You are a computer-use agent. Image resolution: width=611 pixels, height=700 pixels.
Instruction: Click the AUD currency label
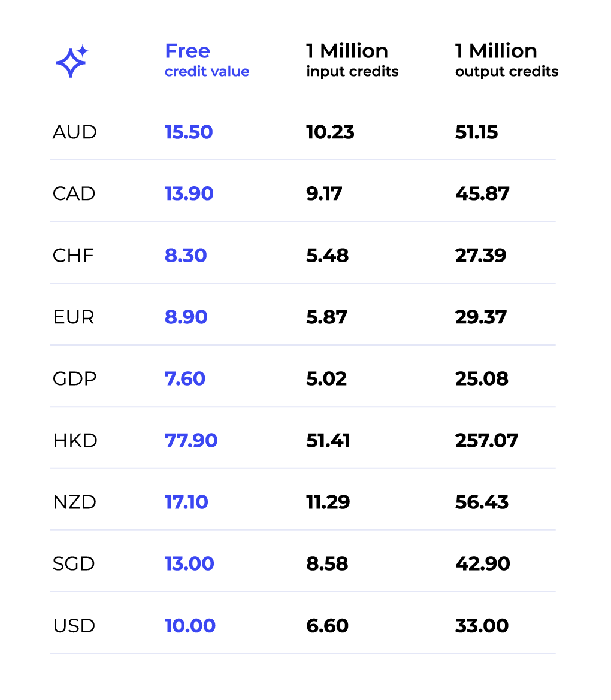pos(74,132)
